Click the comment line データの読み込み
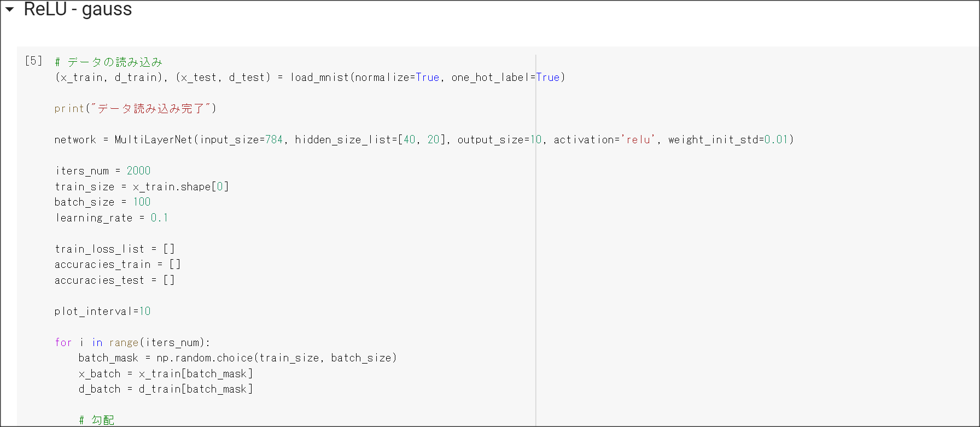The width and height of the screenshot is (980, 427). click(x=108, y=62)
